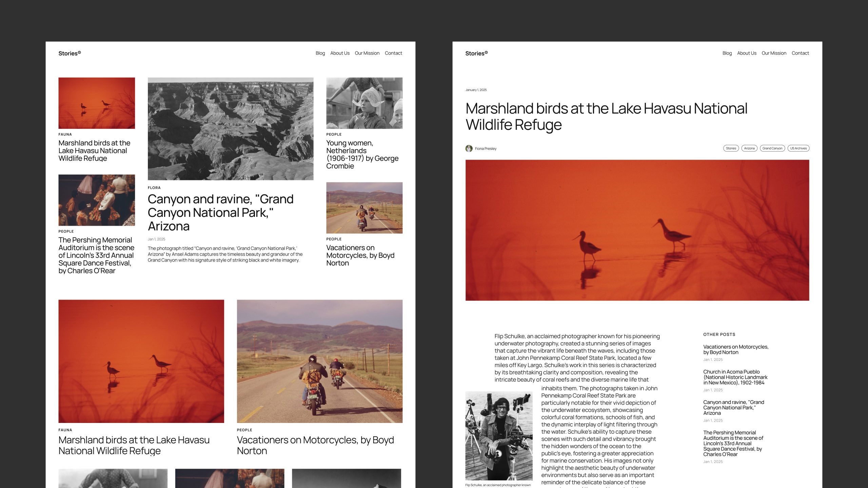Image resolution: width=868 pixels, height=488 pixels.
Task: Expand The Pershing Memorial Auditorium post
Action: pos(96,255)
